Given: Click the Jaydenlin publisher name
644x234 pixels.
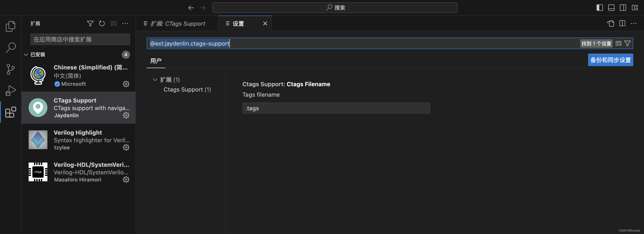Looking at the screenshot, I should (66, 115).
